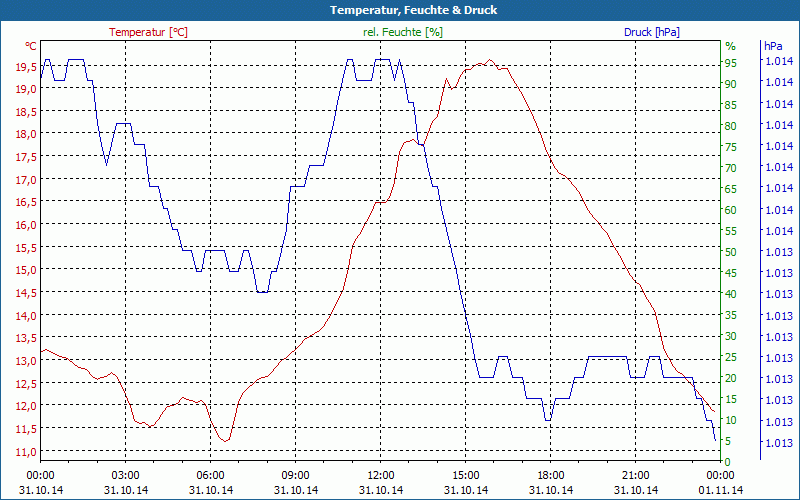Viewport: 800px width, 500px height.
Task: Click the 15,5 temperature tick label
Action: point(26,248)
